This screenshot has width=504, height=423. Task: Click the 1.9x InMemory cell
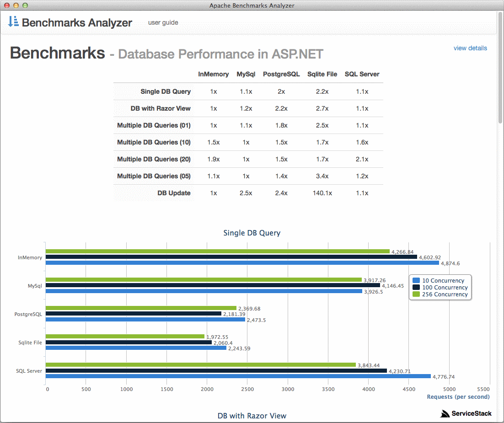coord(214,160)
